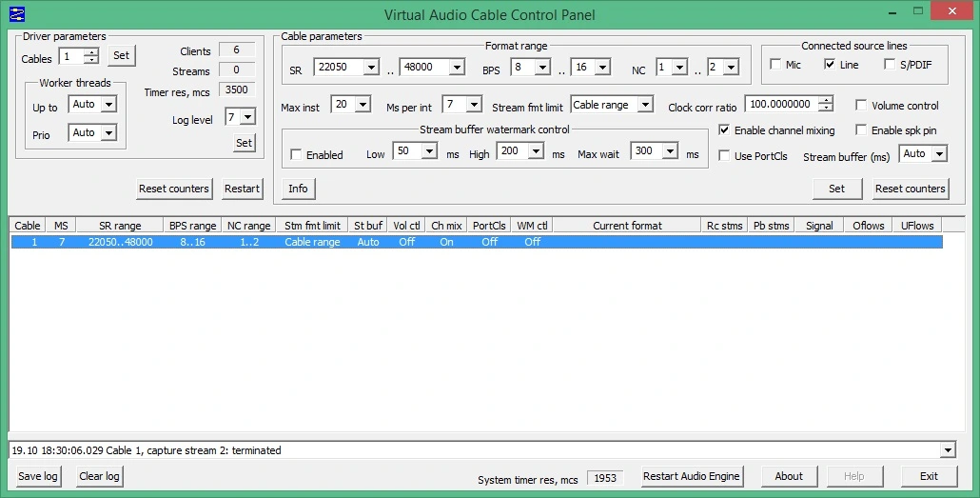Click the Streams count value 0
The image size is (980, 498).
(x=237, y=70)
